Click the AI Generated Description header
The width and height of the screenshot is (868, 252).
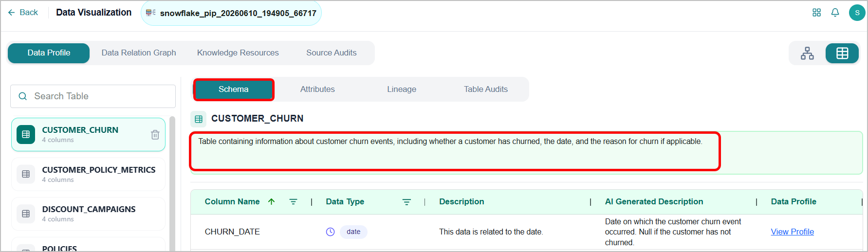[654, 201]
